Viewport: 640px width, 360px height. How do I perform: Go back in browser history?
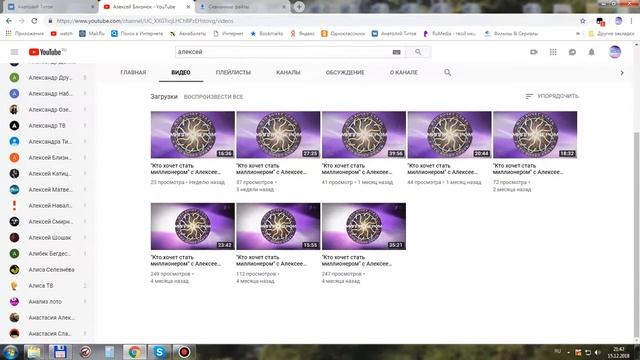pos(9,21)
